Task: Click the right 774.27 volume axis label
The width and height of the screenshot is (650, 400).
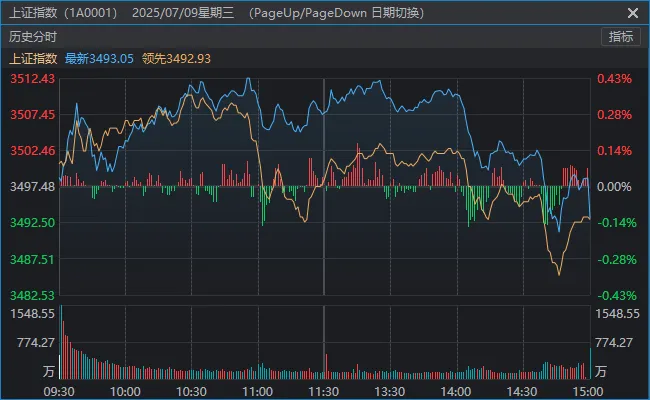Action: tap(616, 343)
